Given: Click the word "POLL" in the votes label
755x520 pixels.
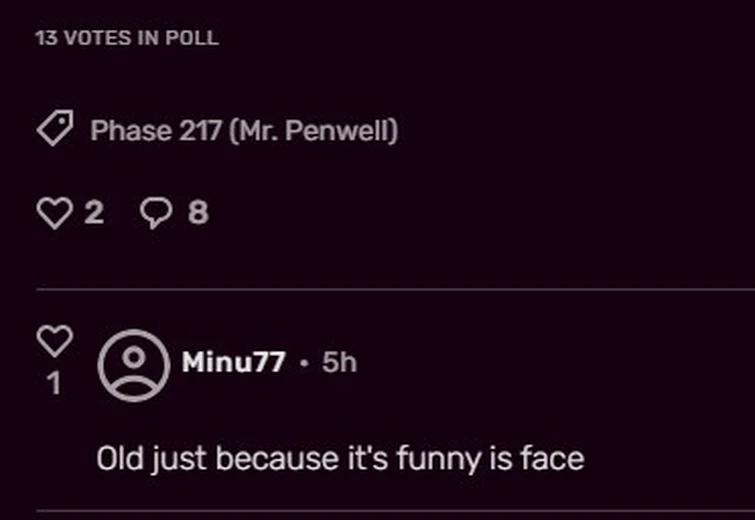Looking at the screenshot, I should [x=192, y=39].
